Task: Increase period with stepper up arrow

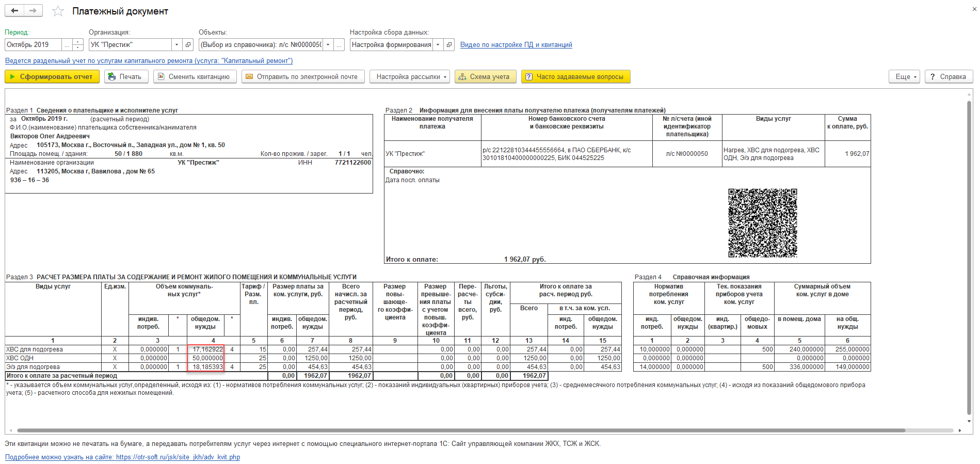Action: pyautogui.click(x=78, y=42)
